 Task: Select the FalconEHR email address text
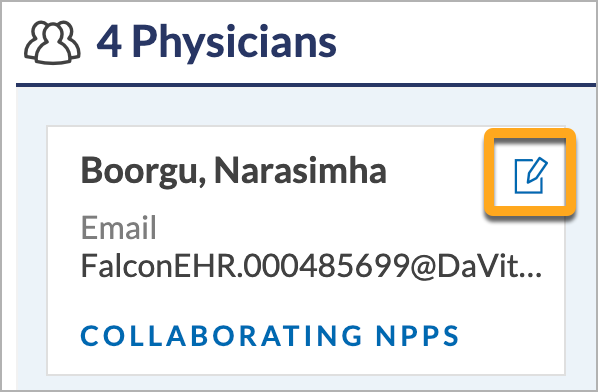pyautogui.click(x=311, y=266)
